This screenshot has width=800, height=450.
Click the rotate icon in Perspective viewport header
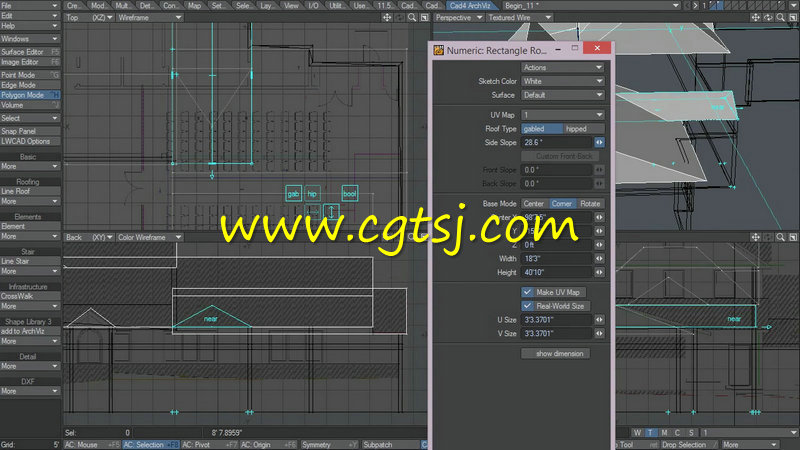pyautogui.click(x=768, y=17)
